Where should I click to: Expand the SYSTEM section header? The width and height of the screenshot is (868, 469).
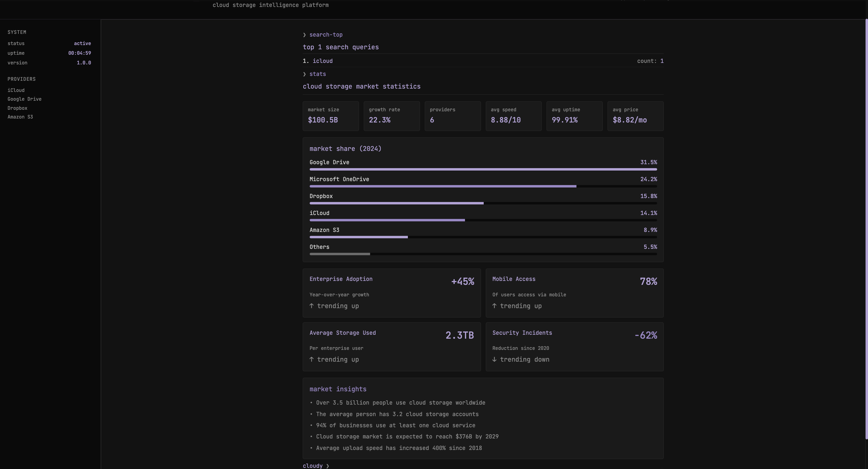(x=17, y=32)
